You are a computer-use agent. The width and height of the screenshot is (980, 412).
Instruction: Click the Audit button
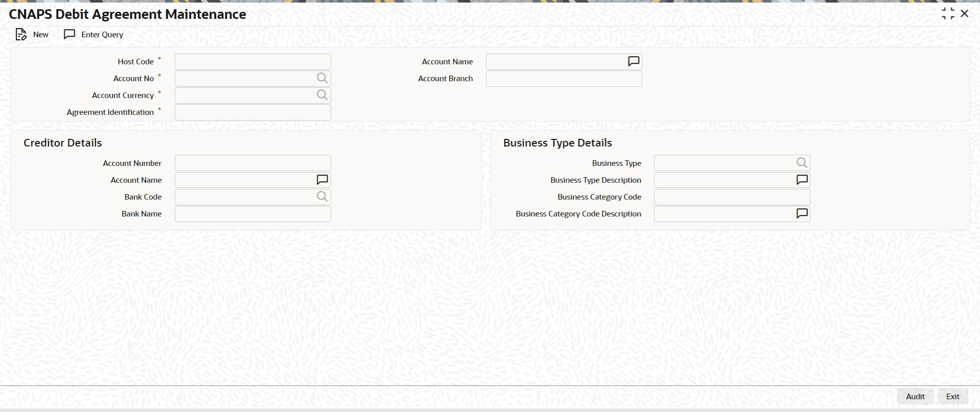(x=915, y=397)
